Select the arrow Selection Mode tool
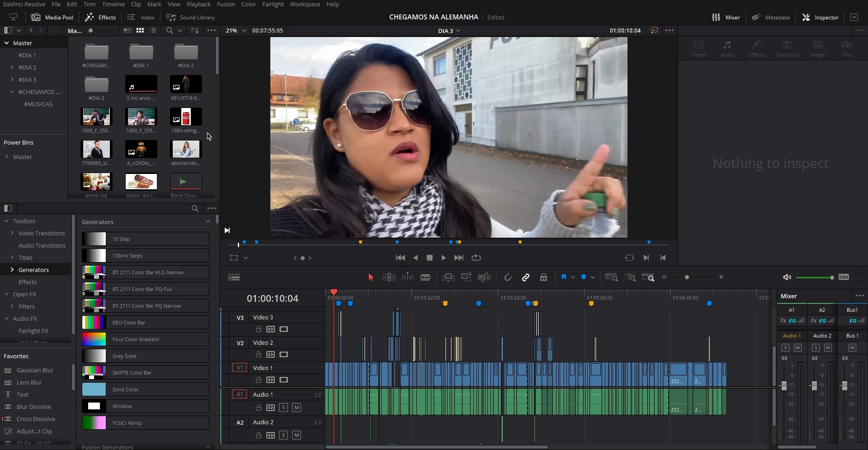This screenshot has height=450, width=868. click(371, 277)
